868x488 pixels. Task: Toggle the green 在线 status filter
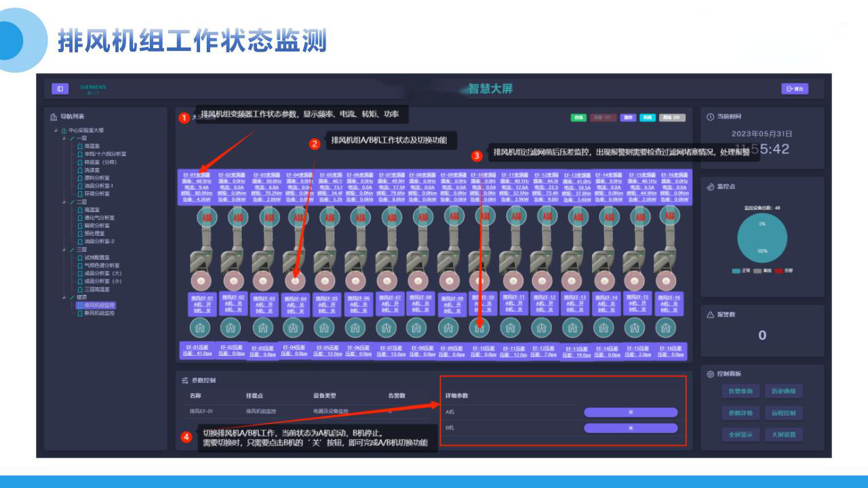pos(578,117)
